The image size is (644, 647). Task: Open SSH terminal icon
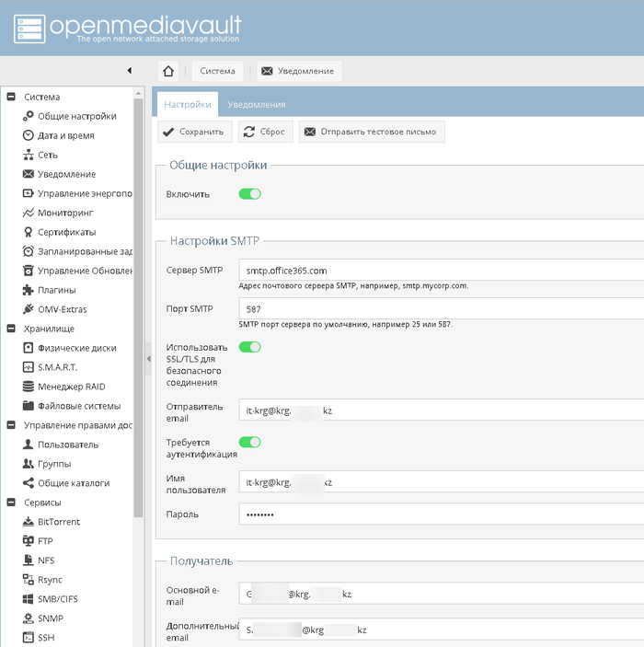[x=28, y=638]
